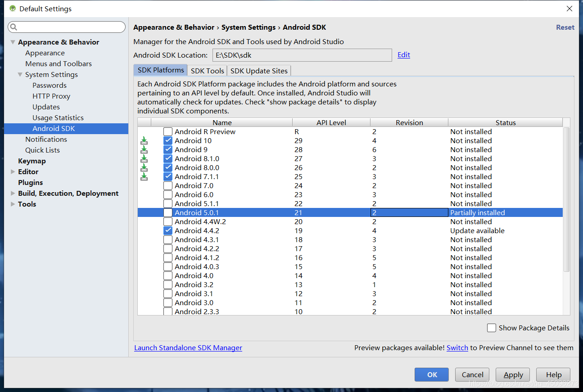Uncheck Android 8.1.0 platform checkbox

(x=168, y=158)
